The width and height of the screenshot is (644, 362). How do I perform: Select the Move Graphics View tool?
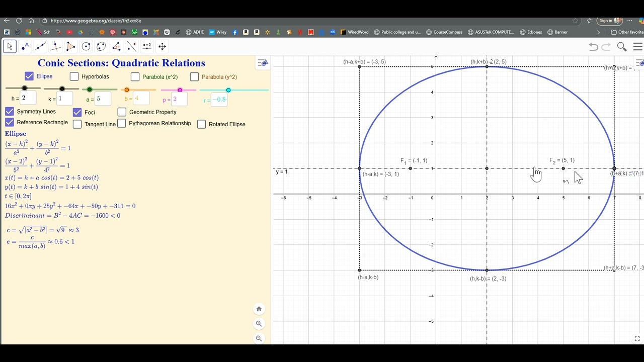(162, 47)
